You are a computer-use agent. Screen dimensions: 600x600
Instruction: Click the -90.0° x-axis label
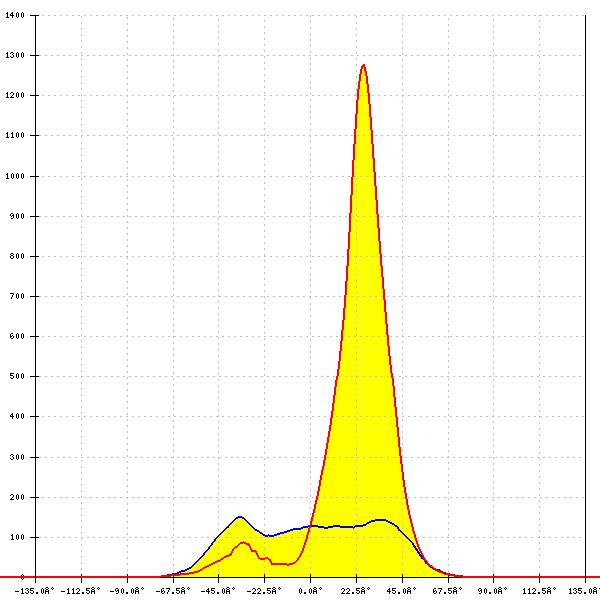click(x=127, y=591)
